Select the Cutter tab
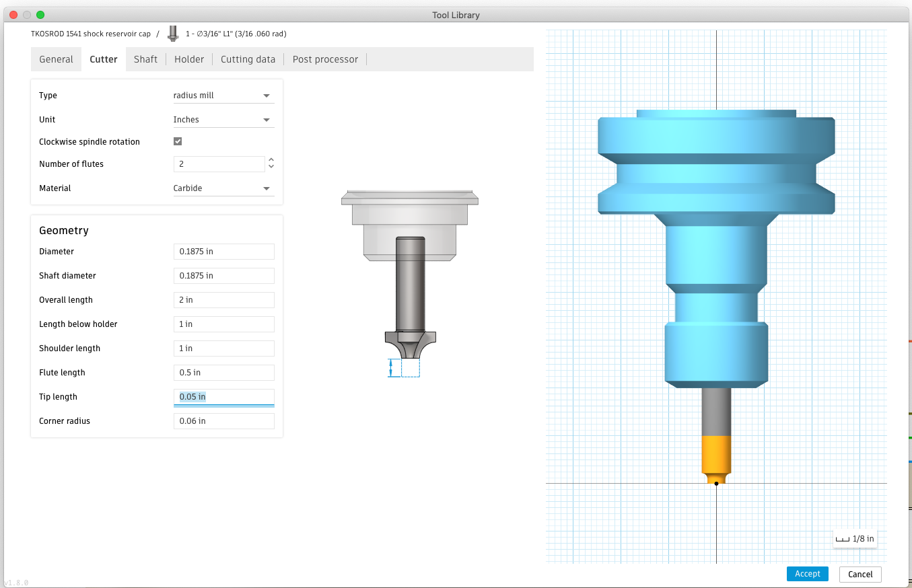This screenshot has width=912, height=588. (103, 59)
